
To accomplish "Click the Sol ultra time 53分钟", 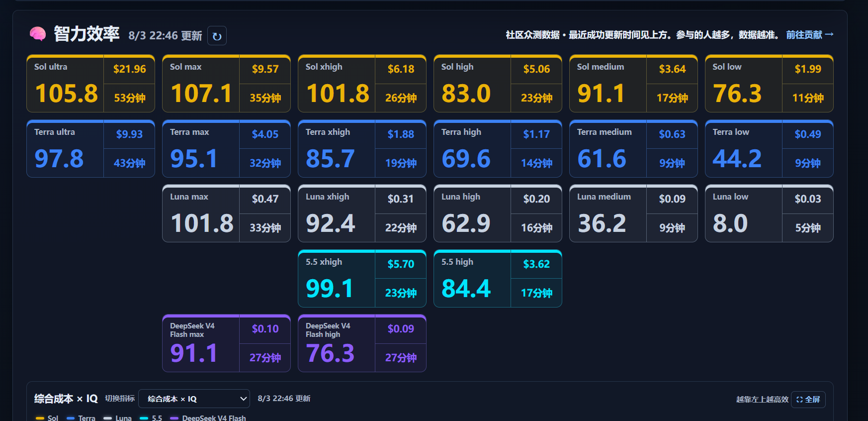I will [x=130, y=98].
